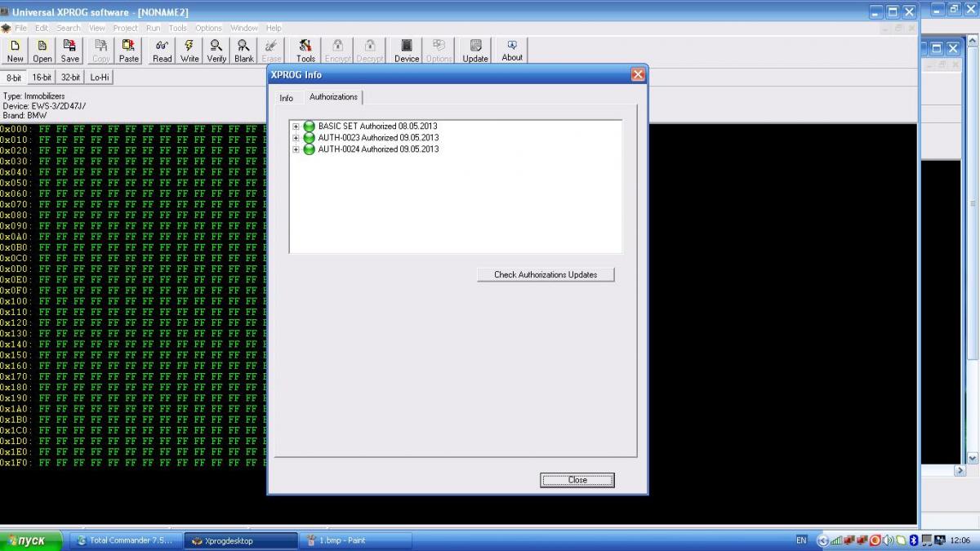Viewport: 980px width, 551px height.
Task: Open the Edit menu
Action: 42,28
